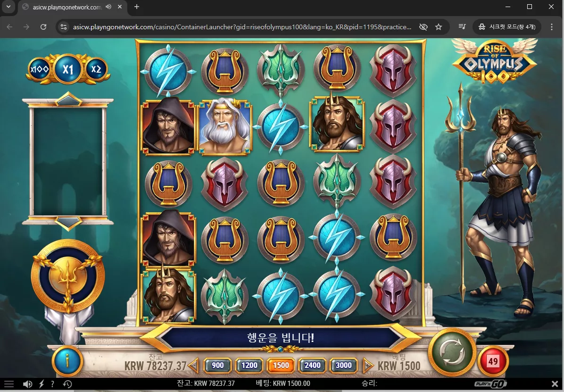Click the harp symbol in fourth row, last column
Viewport: 564px width, 392px height.
pyautogui.click(x=393, y=237)
